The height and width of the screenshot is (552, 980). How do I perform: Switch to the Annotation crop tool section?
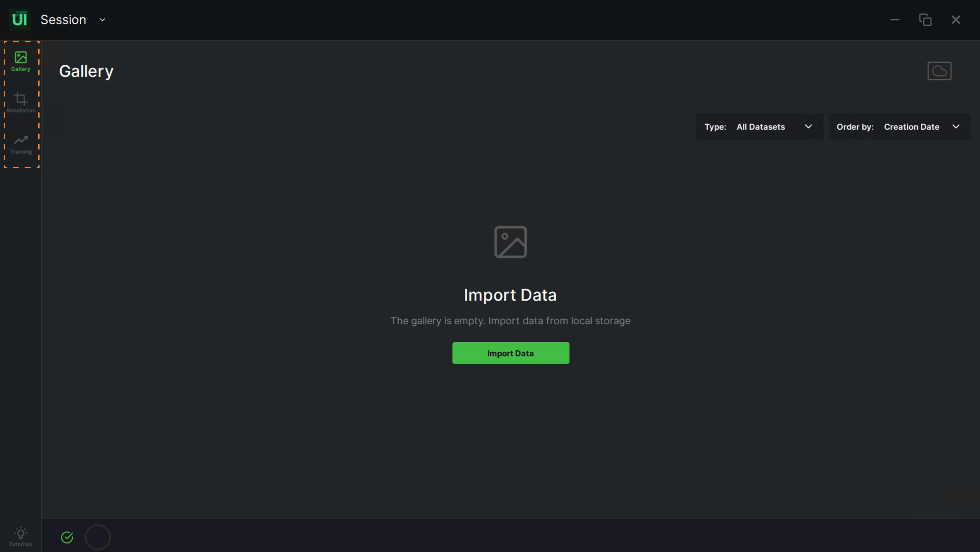click(x=20, y=102)
